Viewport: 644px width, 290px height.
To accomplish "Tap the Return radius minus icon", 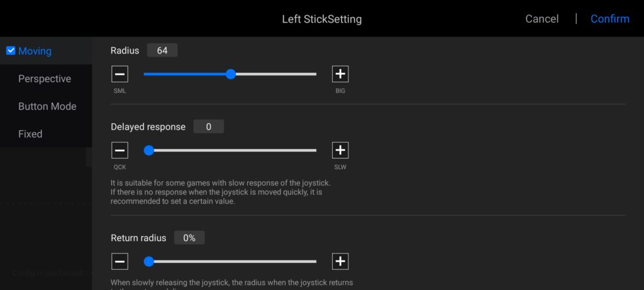I will click(119, 261).
